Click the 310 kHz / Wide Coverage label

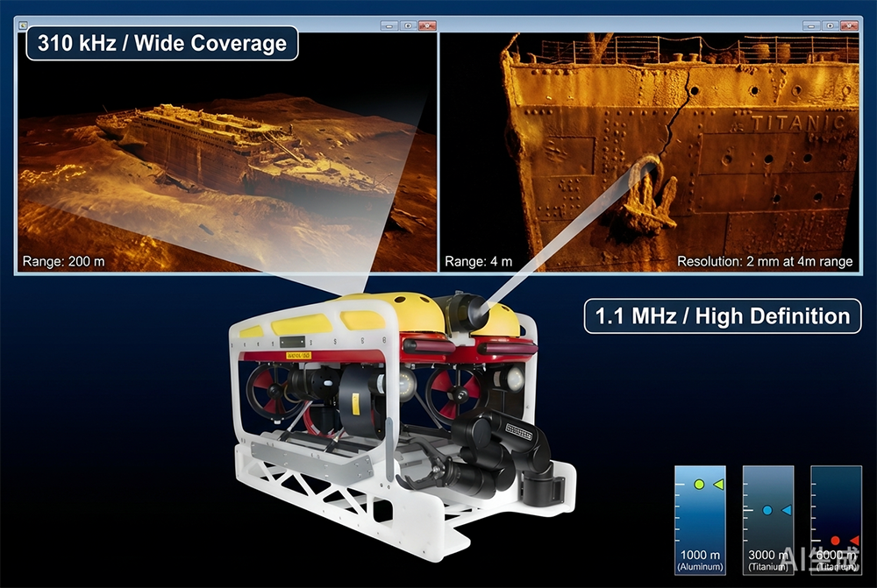162,43
